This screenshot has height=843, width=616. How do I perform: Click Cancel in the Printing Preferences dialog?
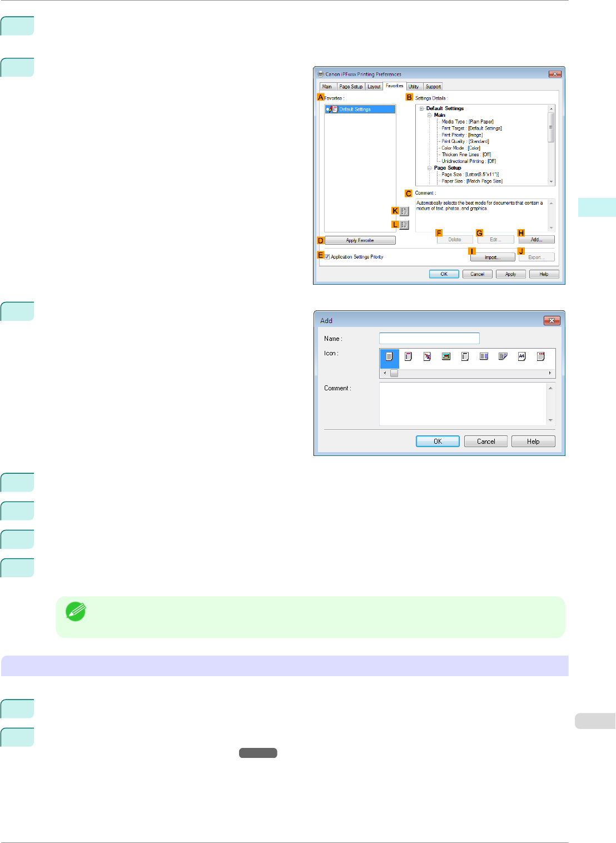(x=478, y=274)
